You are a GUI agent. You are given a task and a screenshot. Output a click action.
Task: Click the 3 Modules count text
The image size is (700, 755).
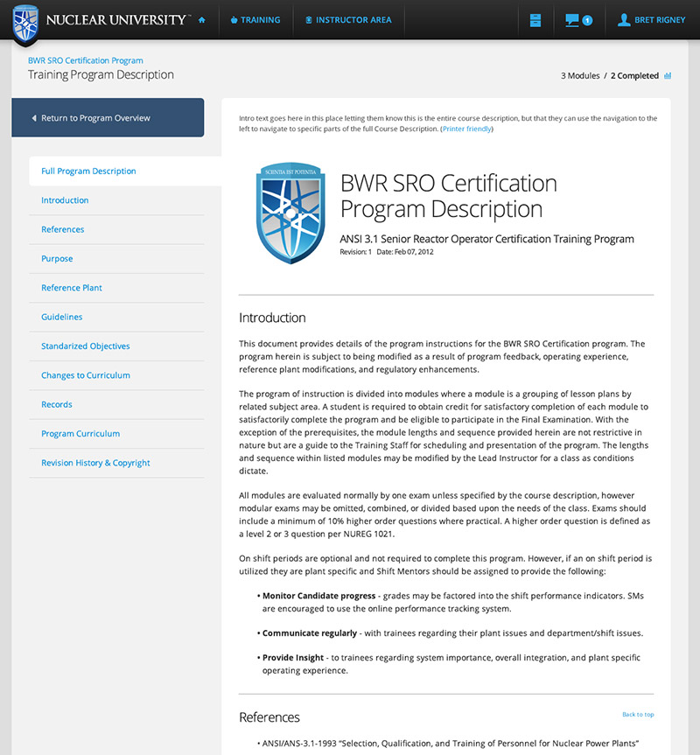coord(580,75)
